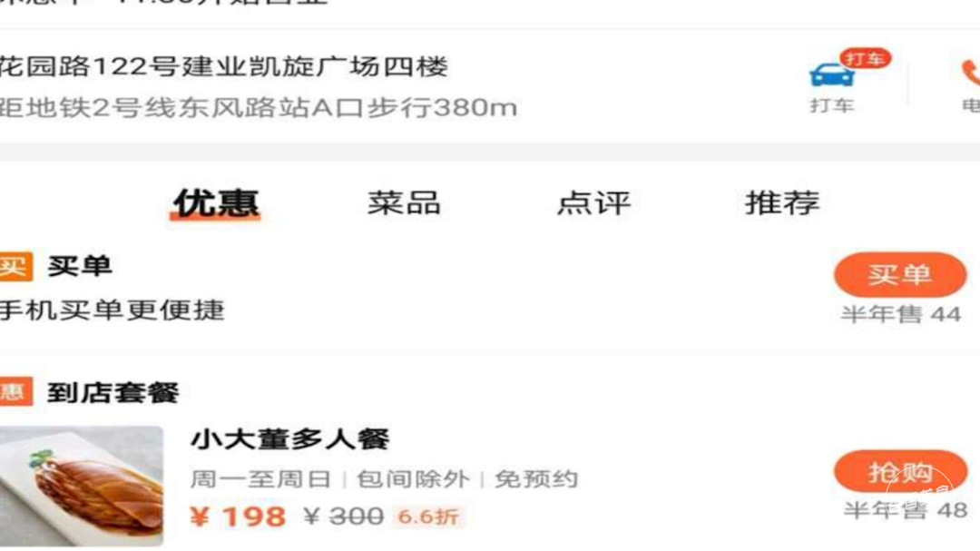Tap the subway walking distance line
The height and width of the screenshot is (551, 980).
click(x=258, y=108)
